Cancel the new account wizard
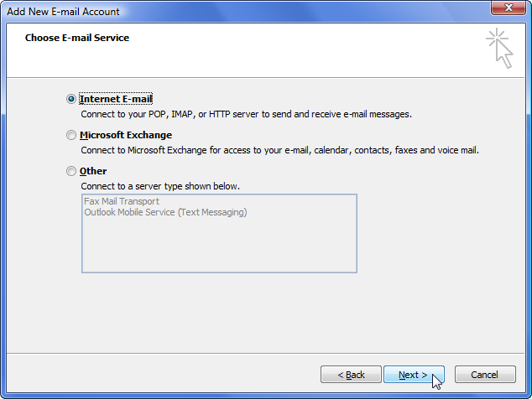Screen dimensions: 532x399 pyautogui.click(x=485, y=374)
